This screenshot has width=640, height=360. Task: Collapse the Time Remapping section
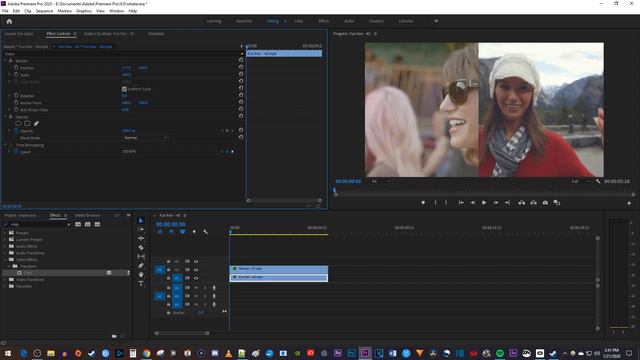(x=5, y=145)
